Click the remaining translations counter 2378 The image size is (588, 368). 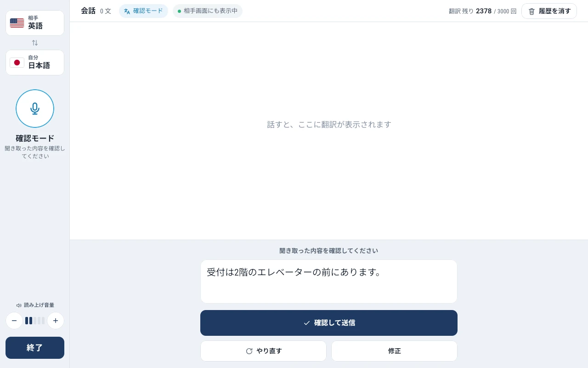tap(484, 11)
